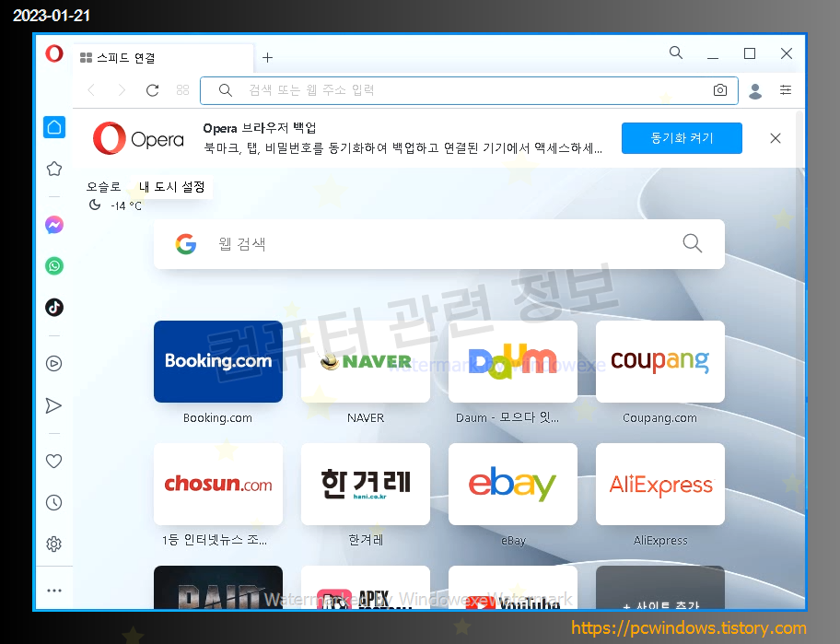Open the snapshot camera tool
The image size is (840, 644).
click(720, 90)
